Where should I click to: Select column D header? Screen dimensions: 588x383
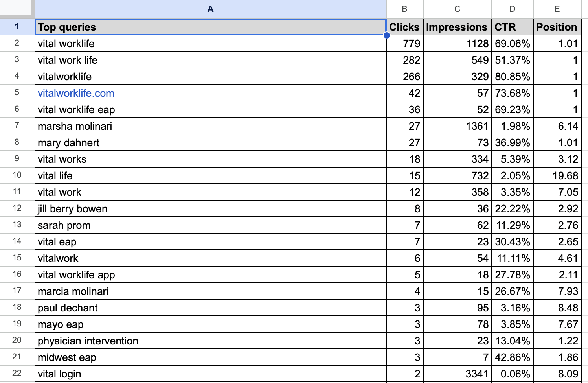513,9
